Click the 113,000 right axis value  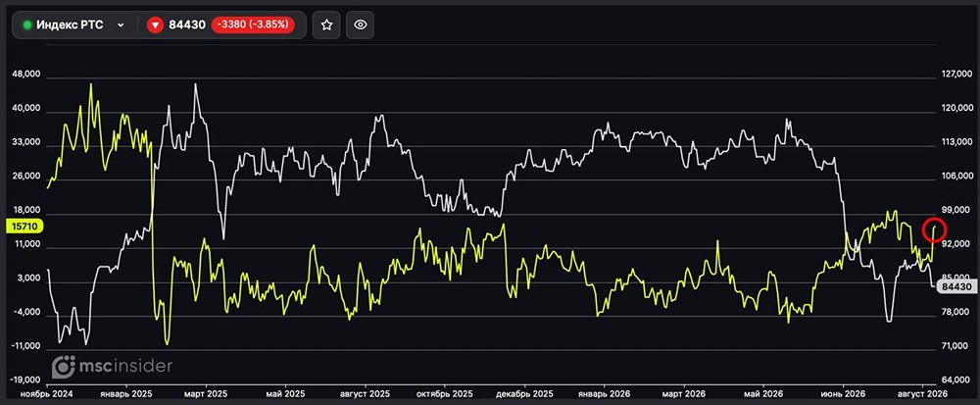point(956,142)
